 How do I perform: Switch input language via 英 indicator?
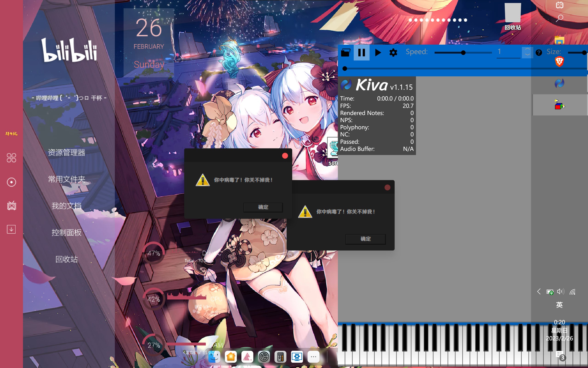point(559,305)
